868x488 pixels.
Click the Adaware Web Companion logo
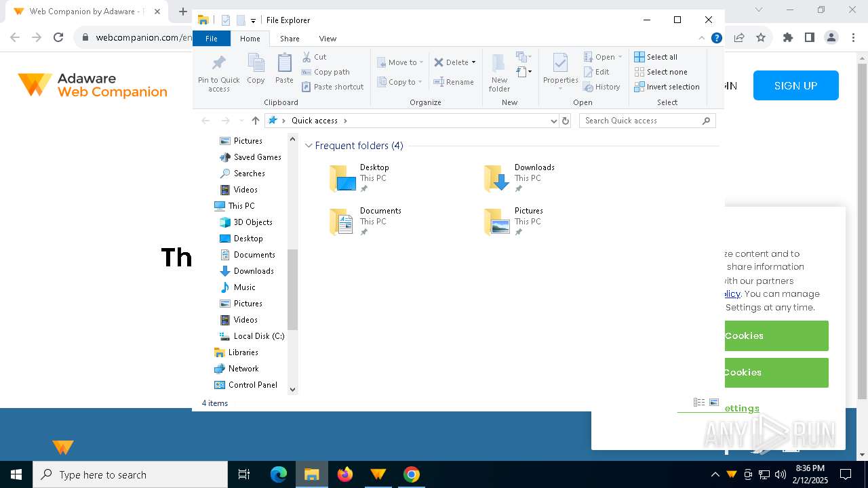[x=93, y=85]
